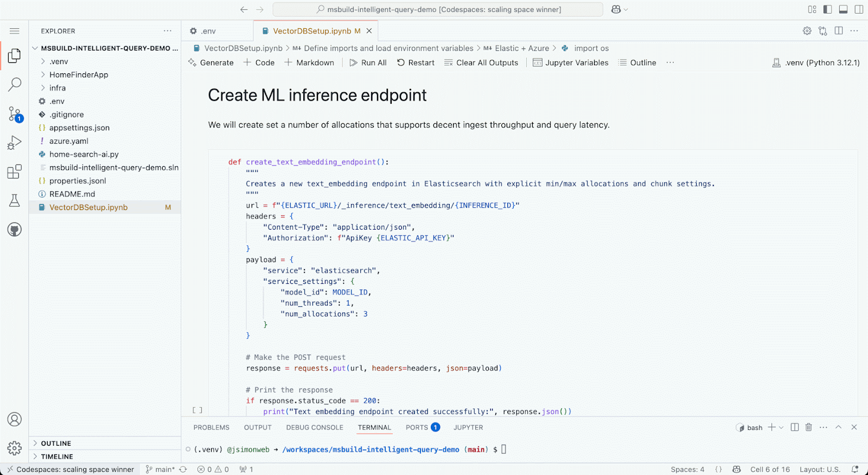The image size is (868, 475).
Task: Click Run All in notebook toolbar
Action: [x=368, y=62]
